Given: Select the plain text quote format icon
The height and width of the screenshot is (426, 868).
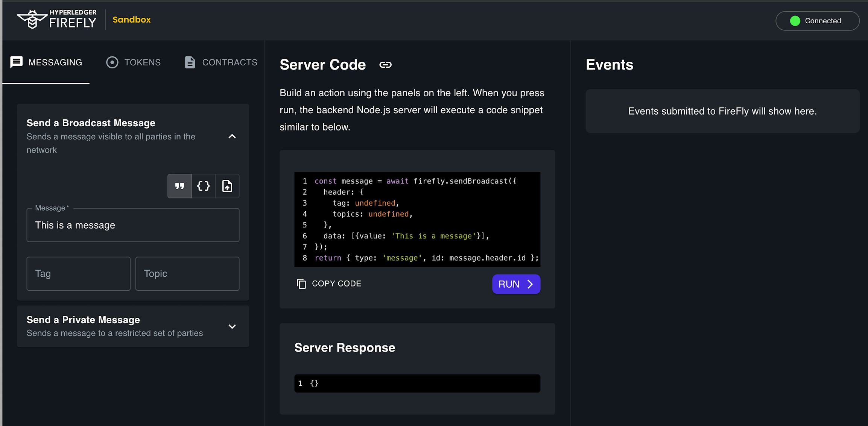Looking at the screenshot, I should (x=179, y=186).
